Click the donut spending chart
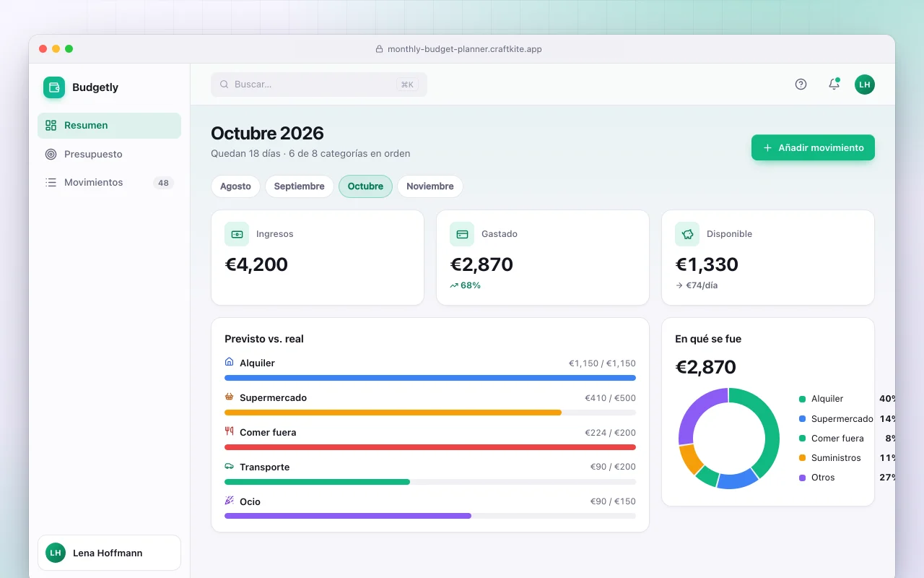 (x=728, y=439)
